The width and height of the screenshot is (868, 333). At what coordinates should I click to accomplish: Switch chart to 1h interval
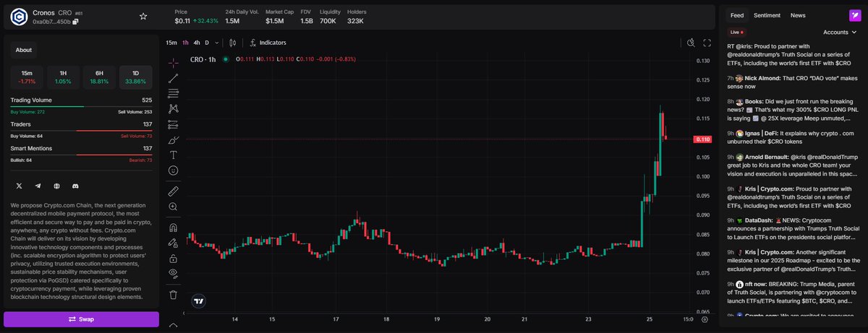coord(185,43)
